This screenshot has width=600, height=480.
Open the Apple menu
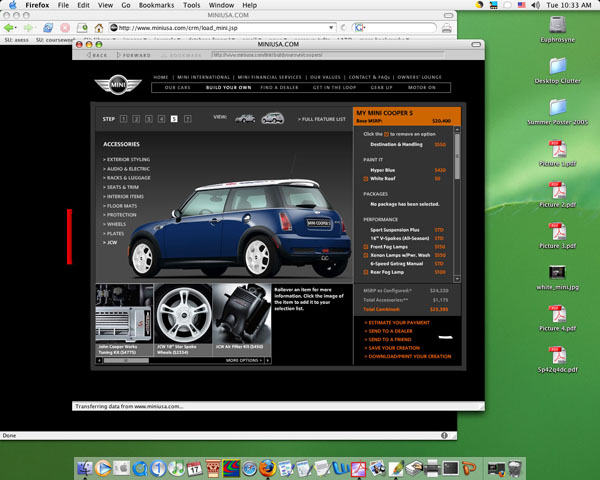pos(13,5)
